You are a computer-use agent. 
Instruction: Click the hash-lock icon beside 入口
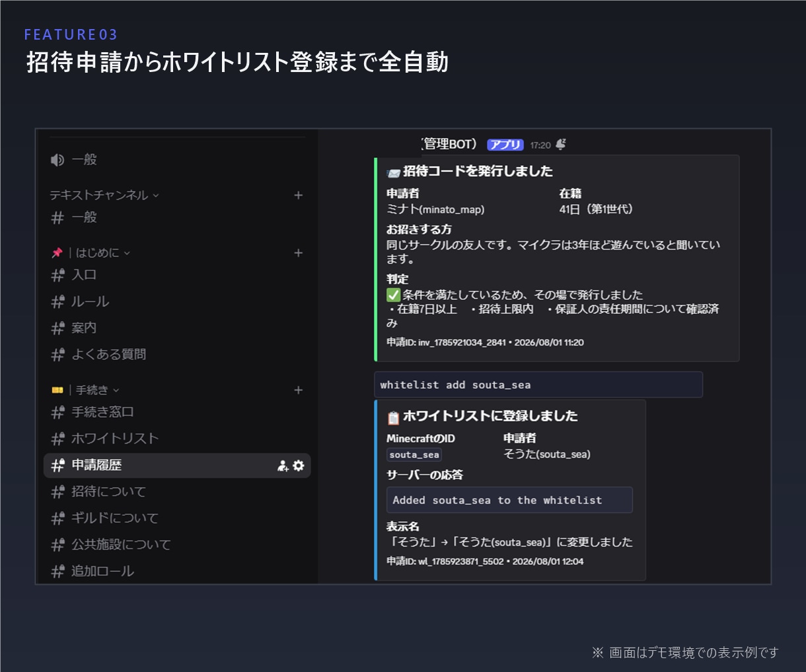(58, 275)
